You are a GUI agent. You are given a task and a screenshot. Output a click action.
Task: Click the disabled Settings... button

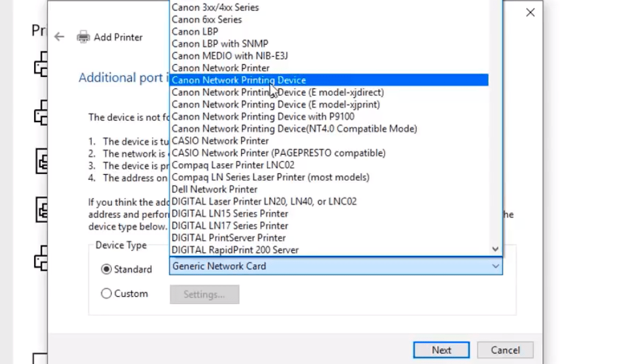tap(204, 294)
